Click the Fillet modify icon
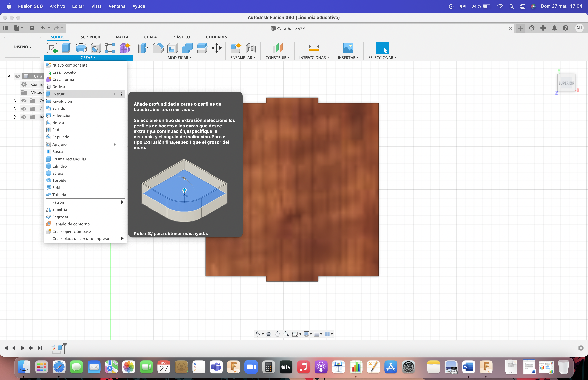The height and width of the screenshot is (380, 588). click(158, 48)
